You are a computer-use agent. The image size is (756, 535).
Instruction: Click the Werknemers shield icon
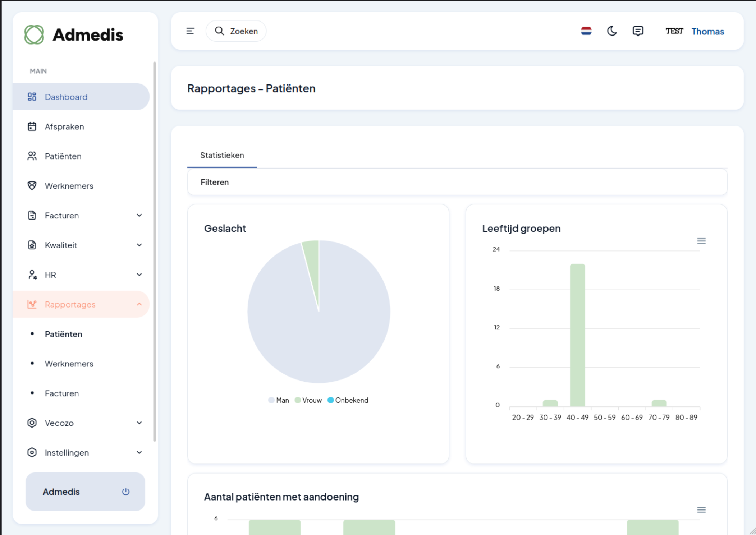(32, 186)
